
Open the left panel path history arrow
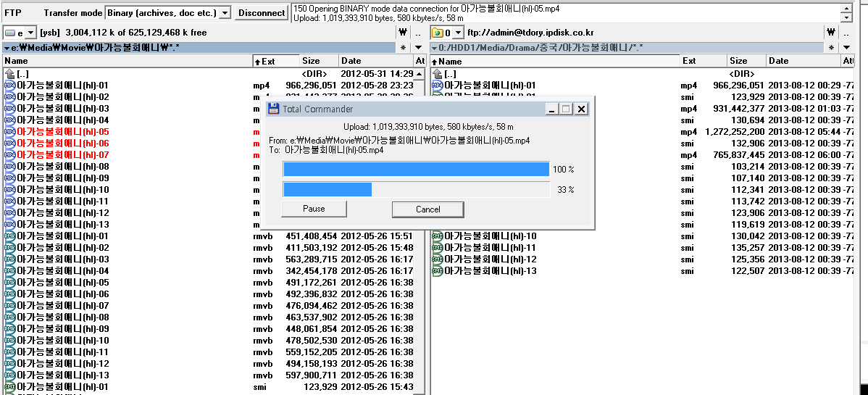[419, 48]
